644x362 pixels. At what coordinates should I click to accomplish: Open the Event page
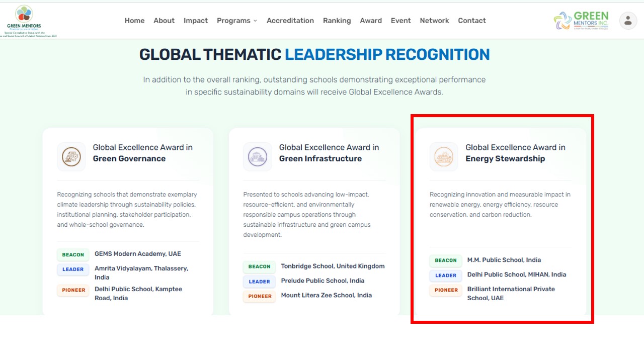point(401,21)
